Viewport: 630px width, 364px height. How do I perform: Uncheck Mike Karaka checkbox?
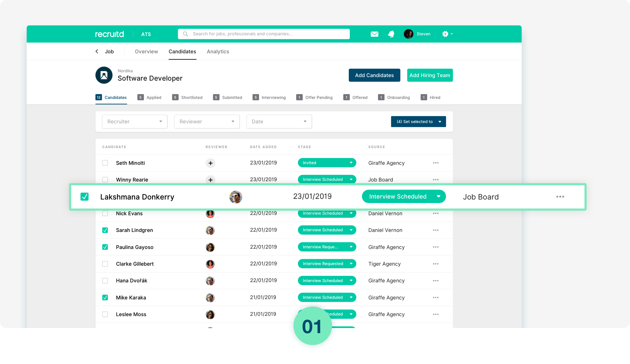point(105,297)
